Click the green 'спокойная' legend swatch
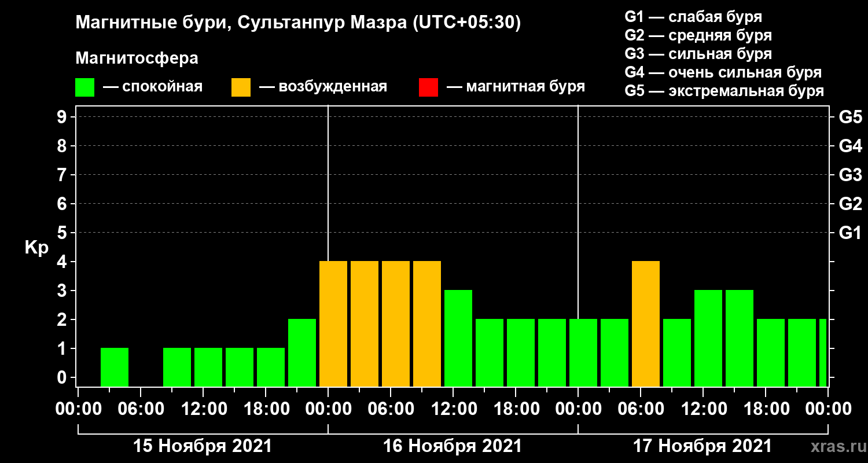The image size is (868, 463). (x=85, y=87)
